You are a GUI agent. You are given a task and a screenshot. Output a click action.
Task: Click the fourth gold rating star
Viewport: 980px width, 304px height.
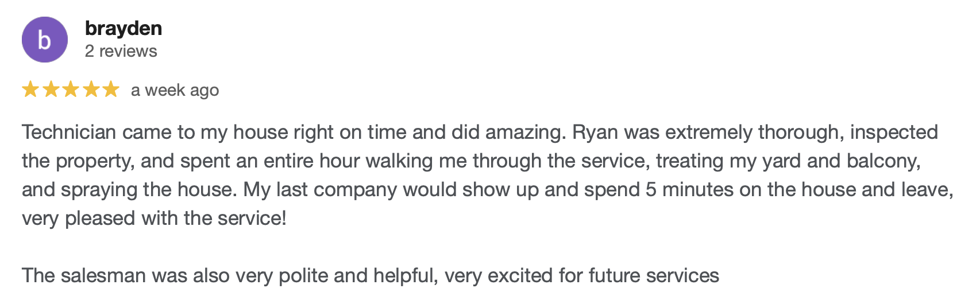(x=91, y=89)
